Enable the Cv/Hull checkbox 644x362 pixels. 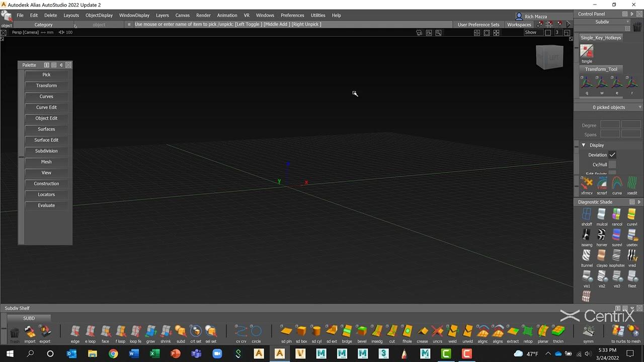(612, 164)
